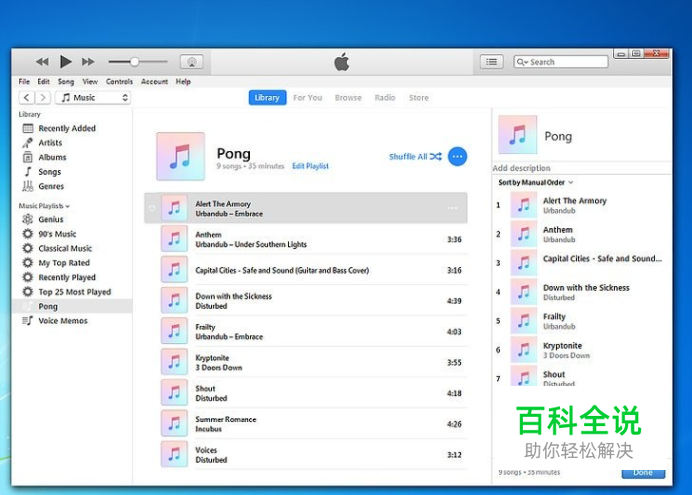Click Shuffle All
Viewport: 692px width, 495px height.
[x=415, y=157]
